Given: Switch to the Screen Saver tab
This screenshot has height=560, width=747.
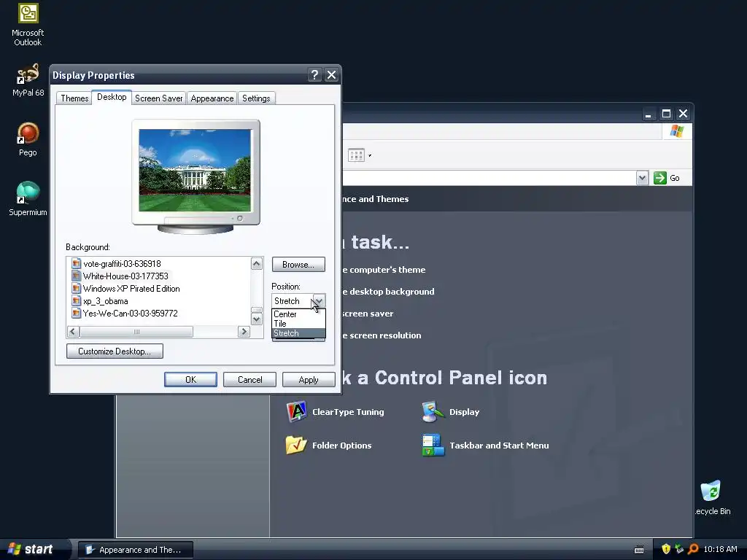Looking at the screenshot, I should (158, 98).
